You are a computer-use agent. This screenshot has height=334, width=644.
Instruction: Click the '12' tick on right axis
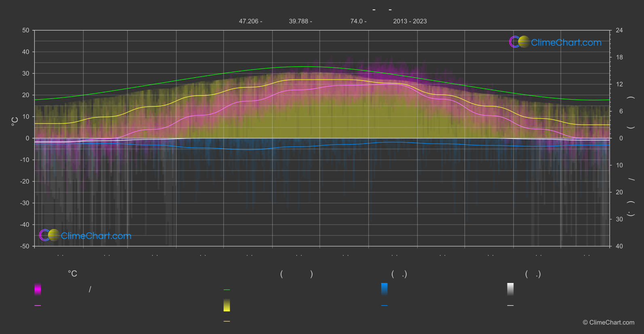click(619, 84)
